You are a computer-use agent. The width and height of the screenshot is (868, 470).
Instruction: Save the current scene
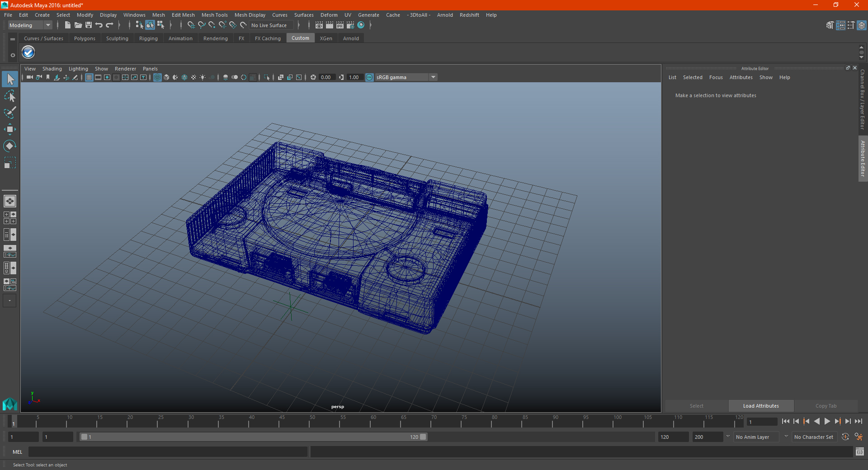(x=89, y=25)
